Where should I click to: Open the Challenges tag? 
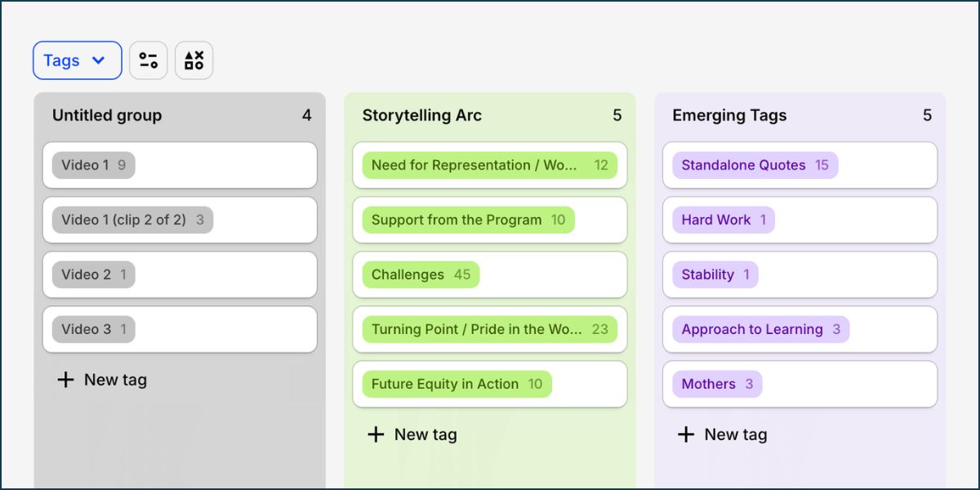pyautogui.click(x=421, y=274)
